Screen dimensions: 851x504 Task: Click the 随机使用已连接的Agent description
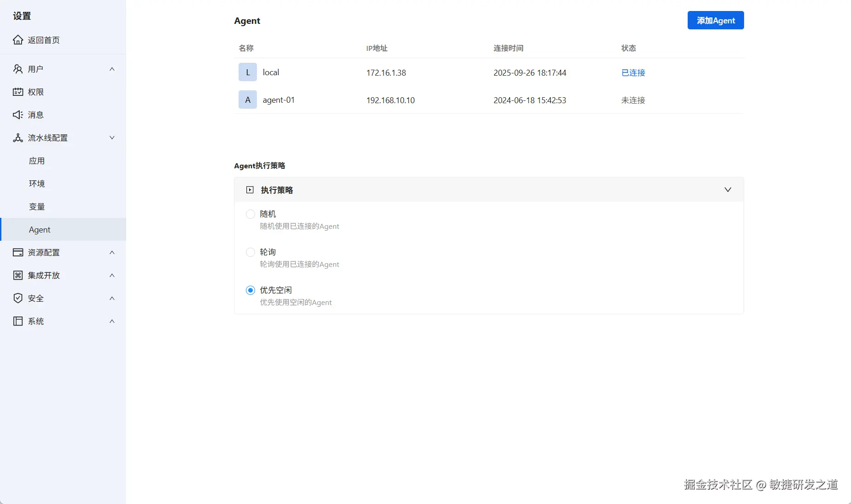coord(300,226)
